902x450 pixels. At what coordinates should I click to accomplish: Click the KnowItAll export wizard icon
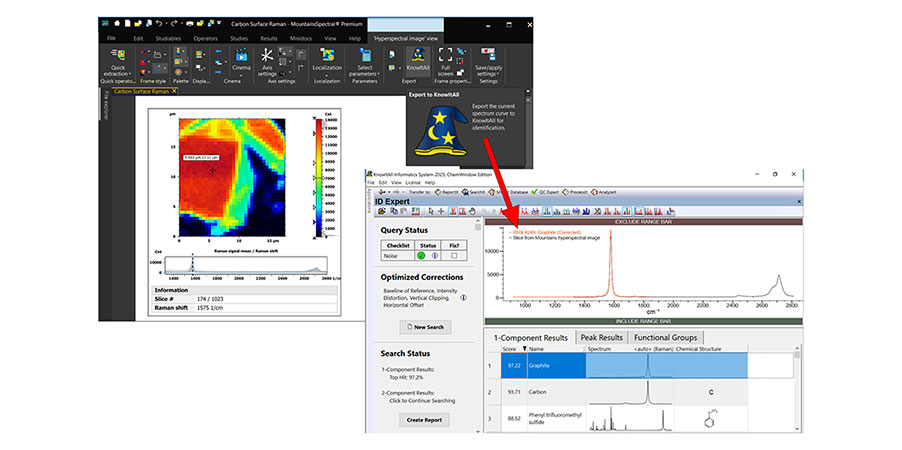coord(416,54)
